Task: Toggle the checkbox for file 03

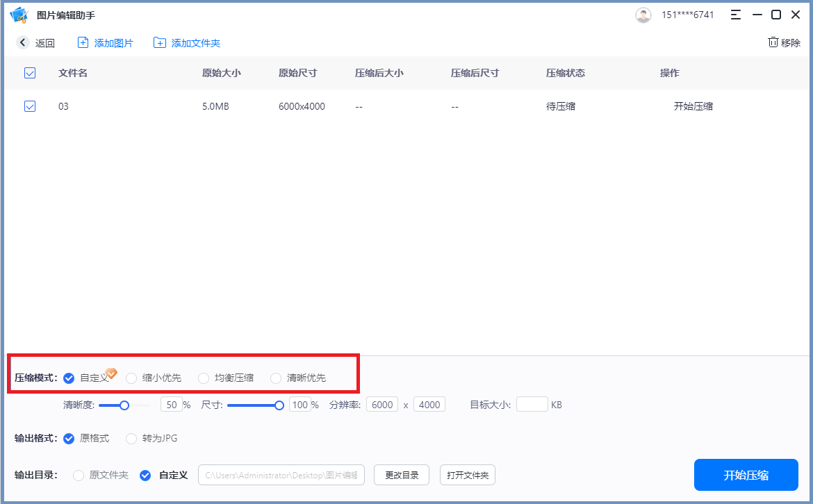Action: (29, 106)
